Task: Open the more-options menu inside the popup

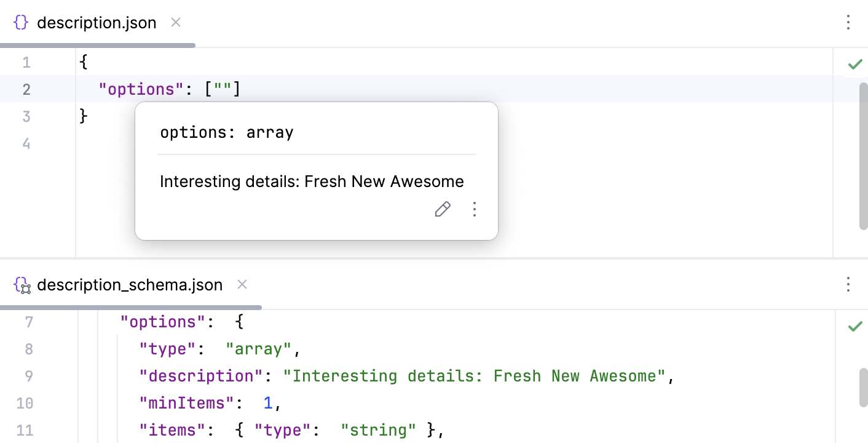Action: (x=474, y=209)
